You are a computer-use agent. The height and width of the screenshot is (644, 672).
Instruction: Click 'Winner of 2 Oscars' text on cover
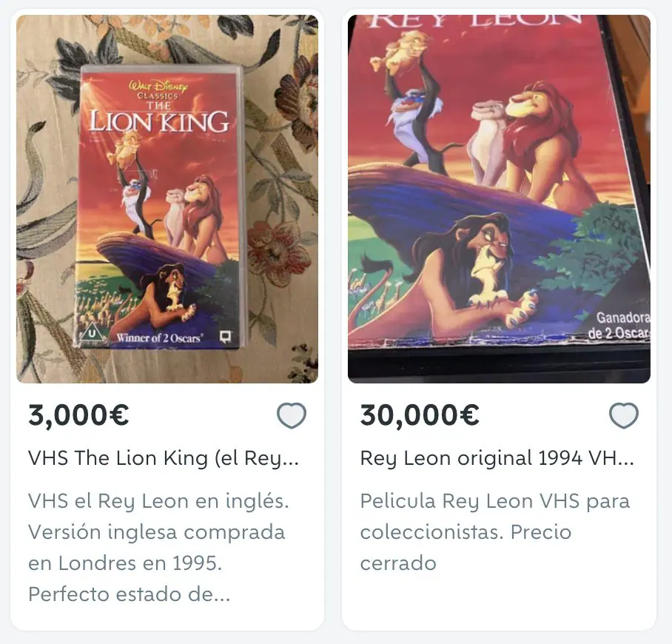(x=159, y=338)
